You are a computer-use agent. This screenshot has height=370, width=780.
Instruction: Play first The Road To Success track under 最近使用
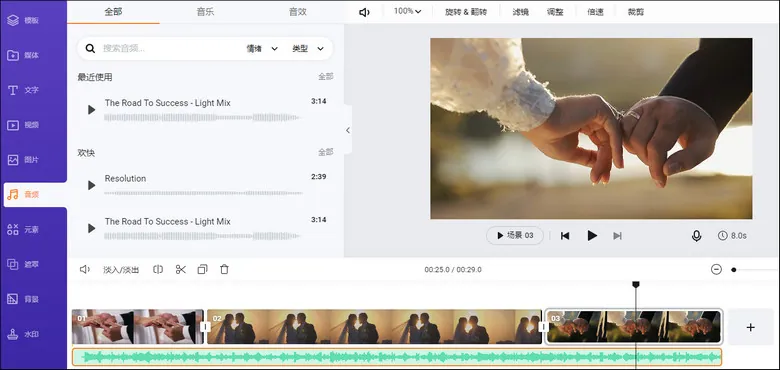click(x=91, y=109)
